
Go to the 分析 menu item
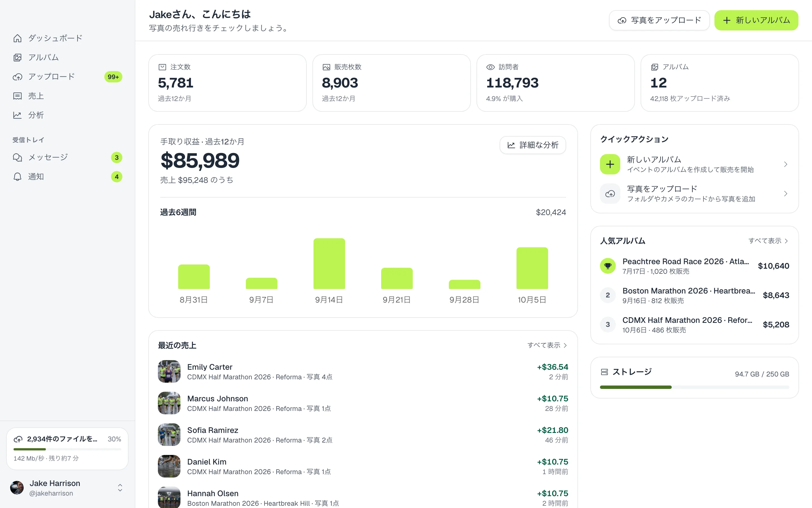point(67,115)
